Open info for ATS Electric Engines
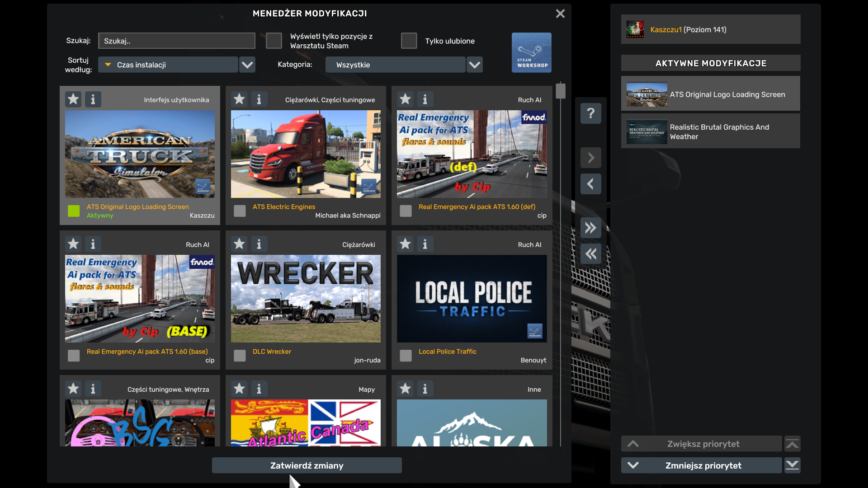The height and width of the screenshot is (488, 868). 259,99
